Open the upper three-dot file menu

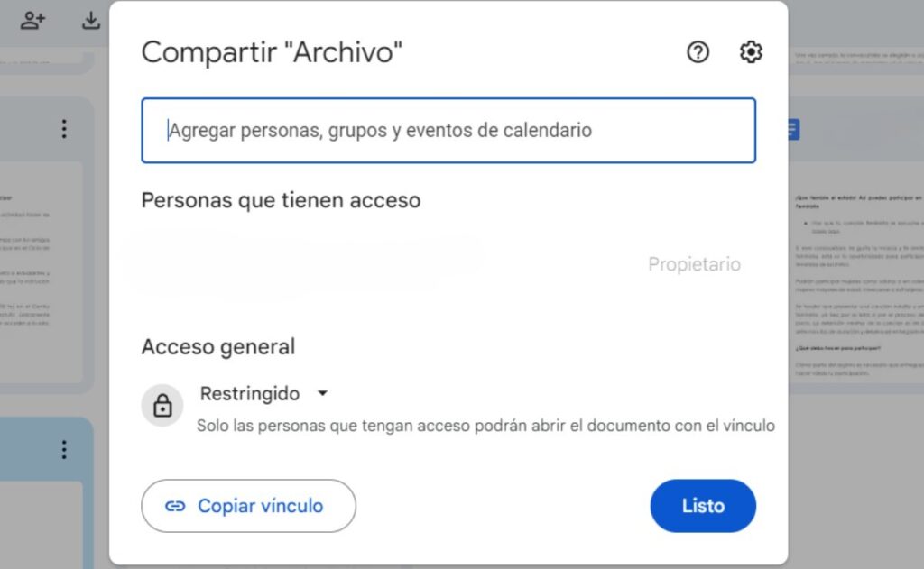point(64,128)
